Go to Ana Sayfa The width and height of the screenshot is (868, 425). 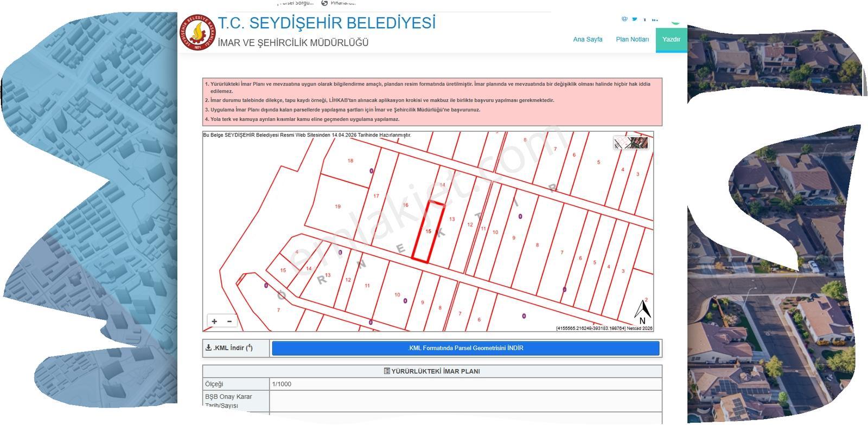click(588, 39)
